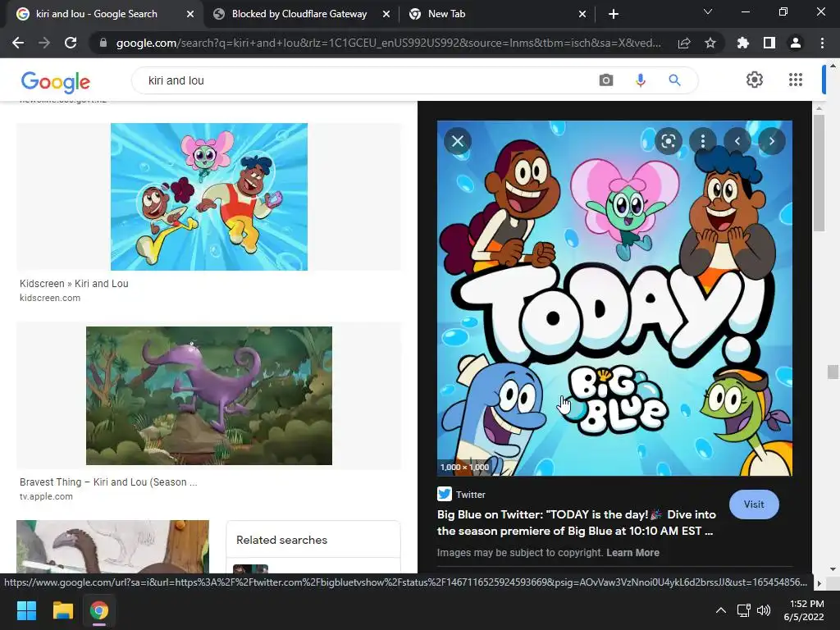Open Kidscreen » Kiri and Lou link

pos(74,283)
